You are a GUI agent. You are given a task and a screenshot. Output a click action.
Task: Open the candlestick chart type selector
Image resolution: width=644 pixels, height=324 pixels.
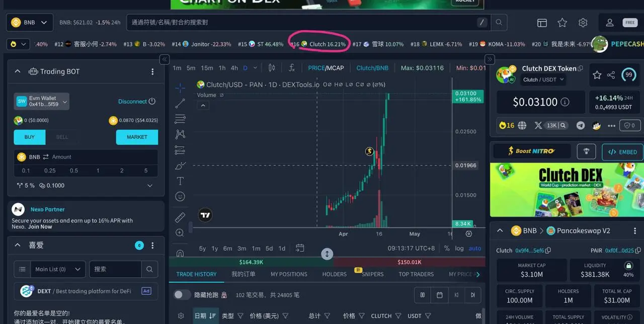(272, 68)
